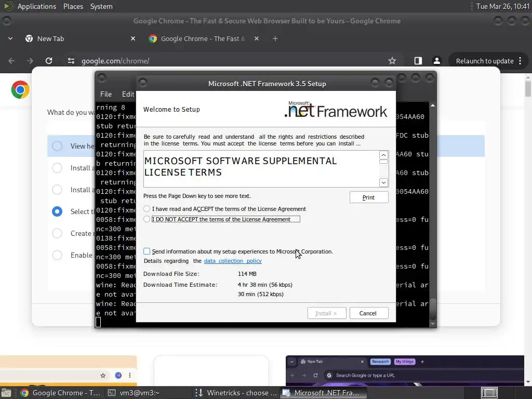
Task: Click the Install button in Setup dialog
Action: tap(327, 313)
